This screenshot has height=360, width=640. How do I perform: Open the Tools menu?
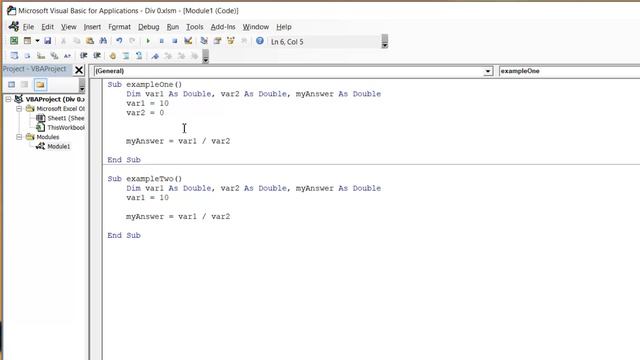point(195,27)
